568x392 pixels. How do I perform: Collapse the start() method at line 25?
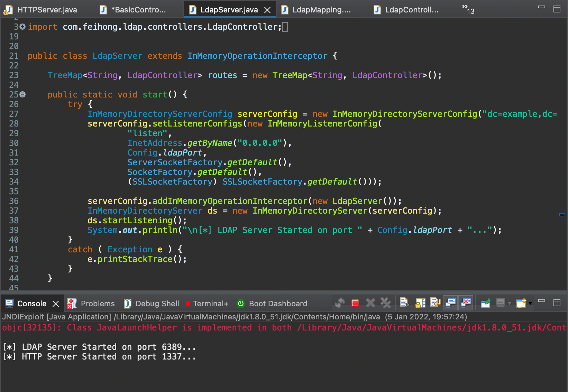(x=22, y=94)
